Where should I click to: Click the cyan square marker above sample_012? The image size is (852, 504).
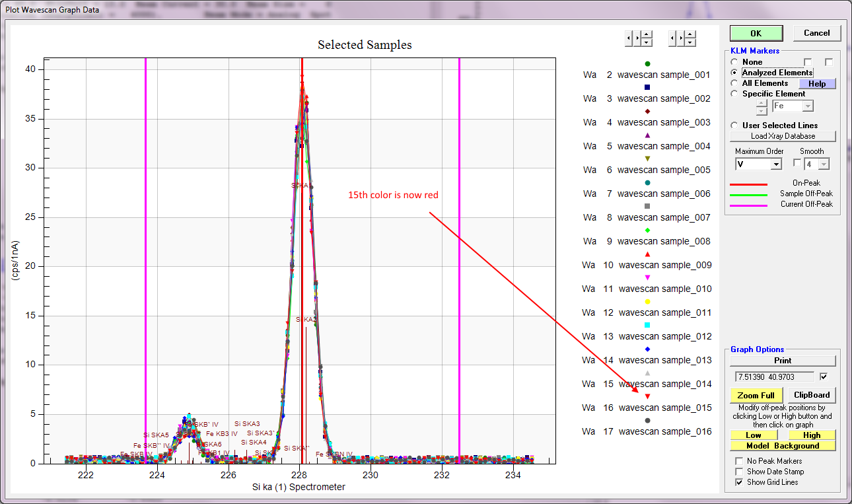647,325
